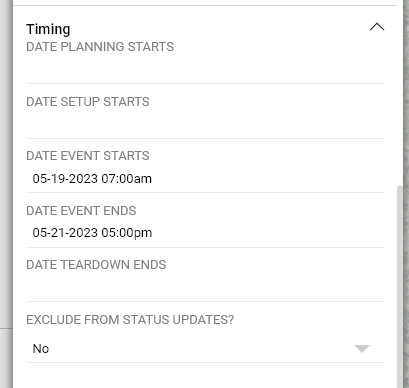The width and height of the screenshot is (409, 388).
Task: Click the scrollbar track above the thumb
Action: (400, 95)
